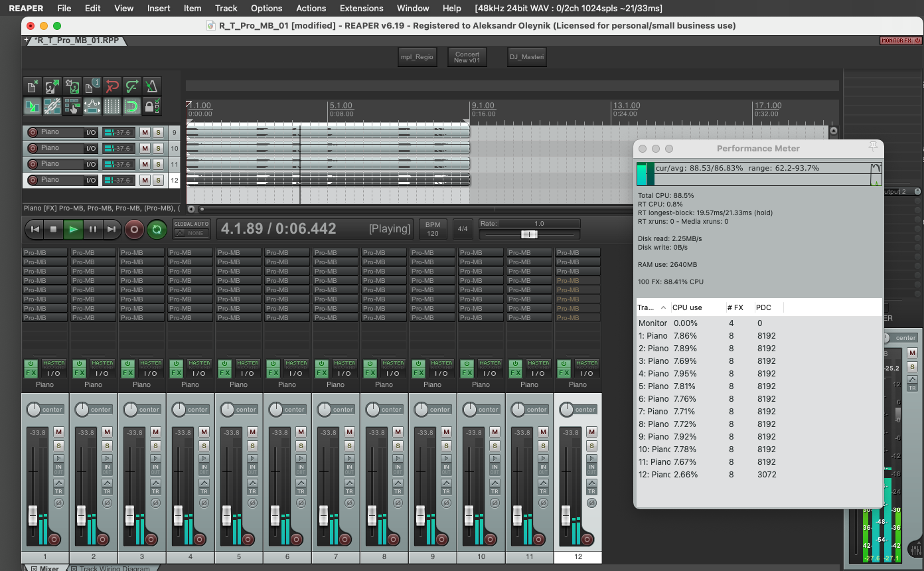Go to start of project

[x=35, y=229]
